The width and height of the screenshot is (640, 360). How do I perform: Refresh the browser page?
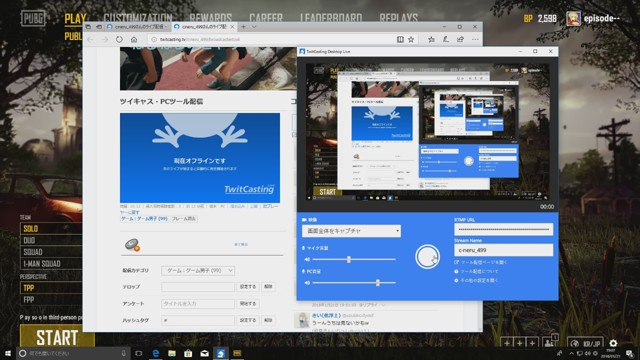[119, 40]
